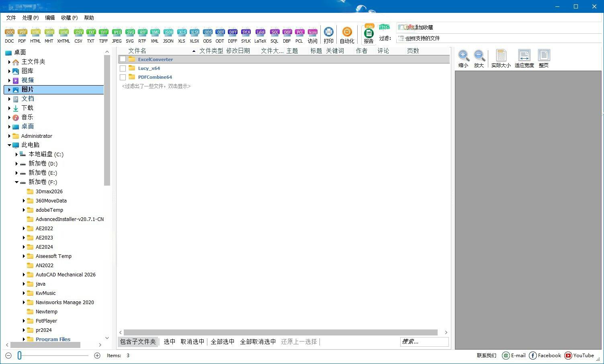The height and width of the screenshot is (364, 604).
Task: Click the fit width (适应宽度) preview icon
Action: click(524, 59)
